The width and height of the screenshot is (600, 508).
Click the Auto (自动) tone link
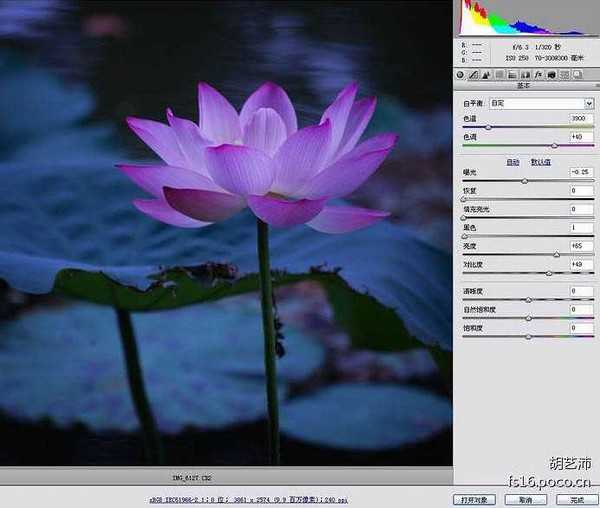click(x=513, y=161)
